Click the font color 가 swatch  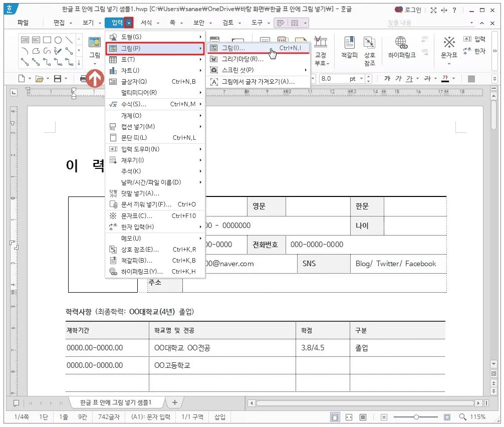(x=445, y=79)
